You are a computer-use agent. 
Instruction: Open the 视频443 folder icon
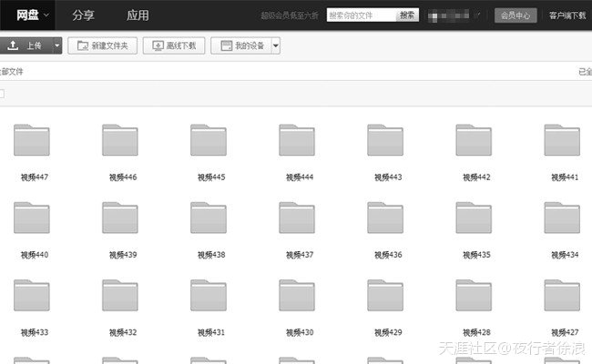coord(385,140)
